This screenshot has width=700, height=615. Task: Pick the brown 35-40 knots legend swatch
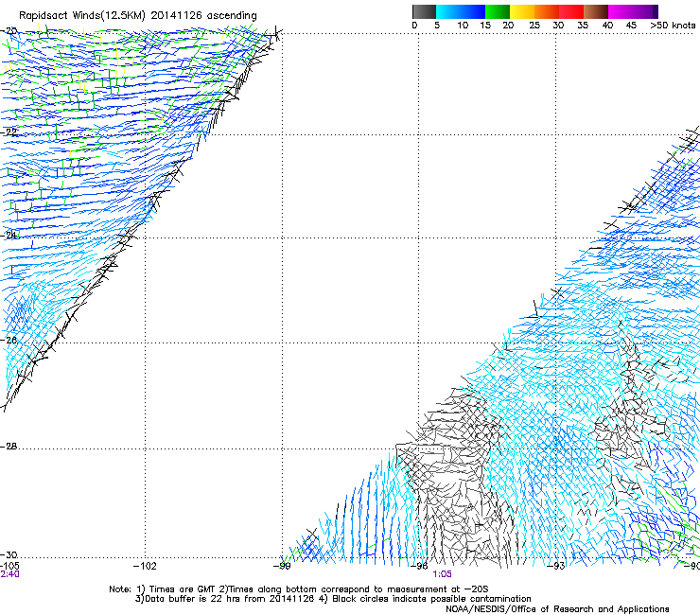pyautogui.click(x=596, y=11)
